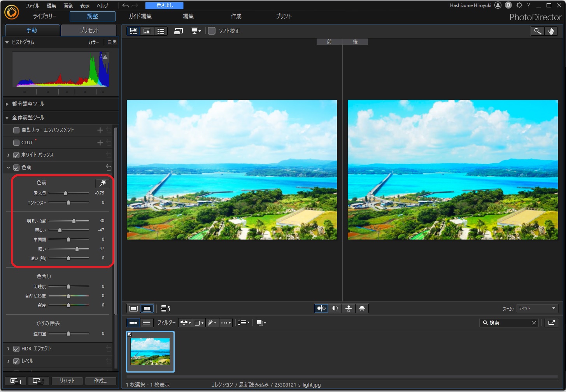The height and width of the screenshot is (392, 566).
Task: Select the single image viewer mode icon
Action: tap(147, 31)
